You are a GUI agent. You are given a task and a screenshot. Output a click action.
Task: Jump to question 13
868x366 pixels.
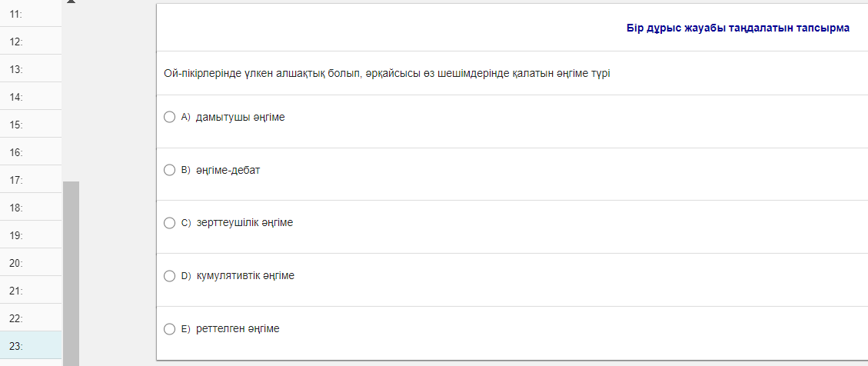tap(31, 69)
